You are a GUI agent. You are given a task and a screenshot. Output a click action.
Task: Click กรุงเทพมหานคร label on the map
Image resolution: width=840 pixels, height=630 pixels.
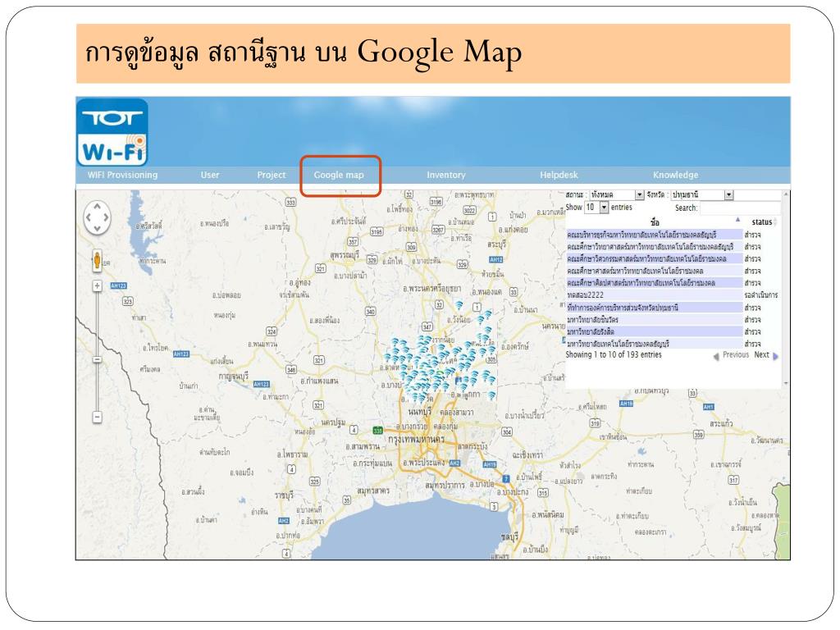(x=416, y=439)
